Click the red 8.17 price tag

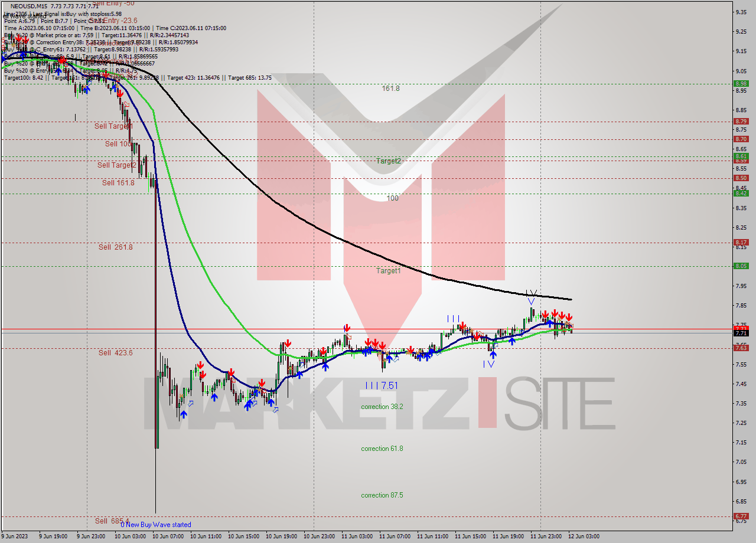click(x=741, y=243)
